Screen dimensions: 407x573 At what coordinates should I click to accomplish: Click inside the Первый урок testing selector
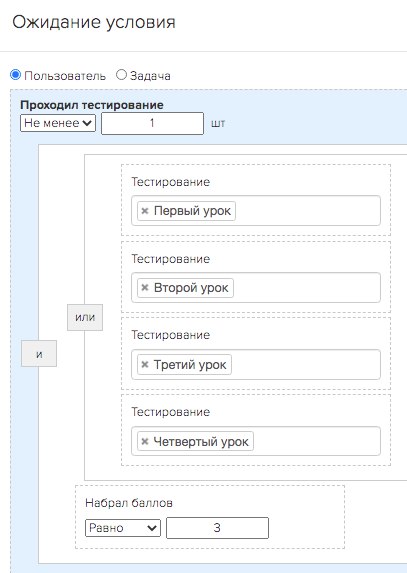pyautogui.click(x=256, y=211)
